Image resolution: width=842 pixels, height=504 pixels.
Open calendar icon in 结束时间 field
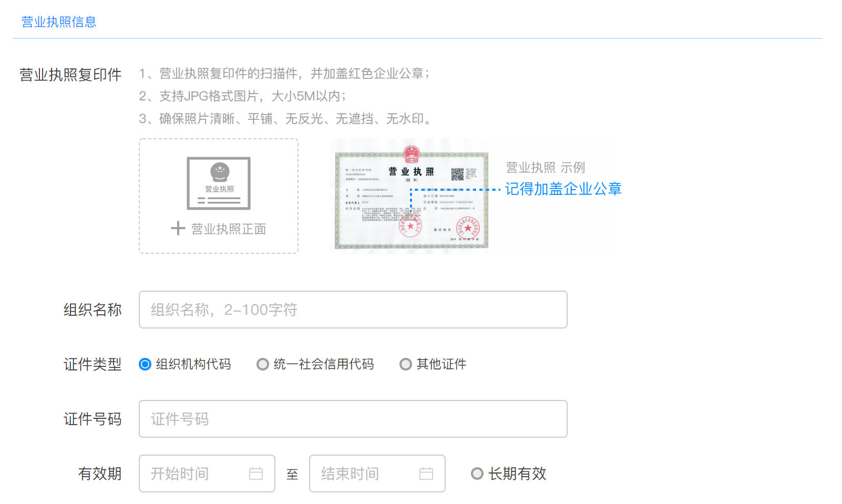point(426,474)
